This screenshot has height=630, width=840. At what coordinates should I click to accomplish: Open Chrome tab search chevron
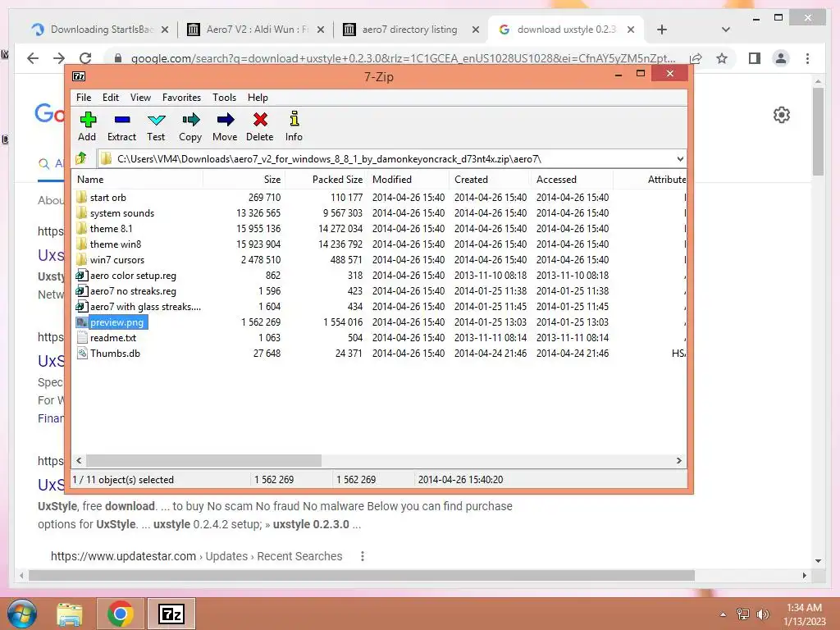point(726,30)
